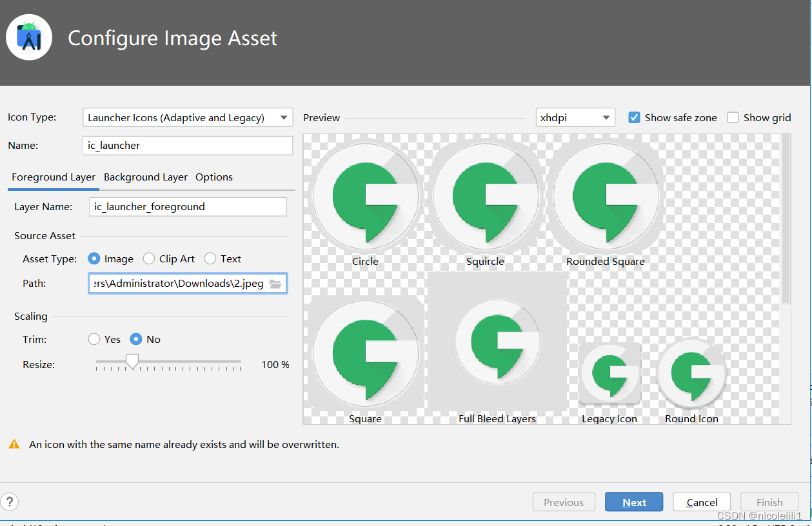Disable the Show safe zone checkbox

(x=634, y=117)
